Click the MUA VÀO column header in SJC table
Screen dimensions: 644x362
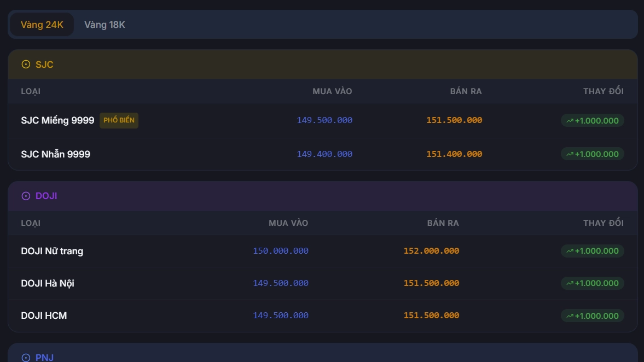[332, 91]
